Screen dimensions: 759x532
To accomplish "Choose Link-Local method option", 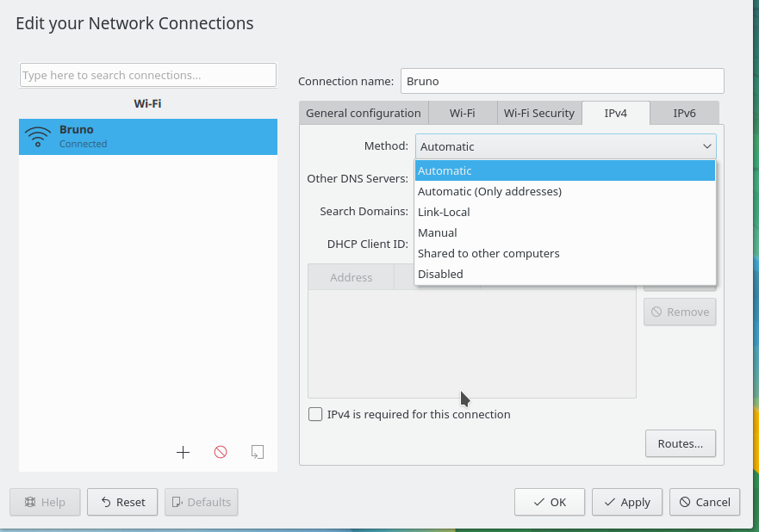I will (x=444, y=212).
